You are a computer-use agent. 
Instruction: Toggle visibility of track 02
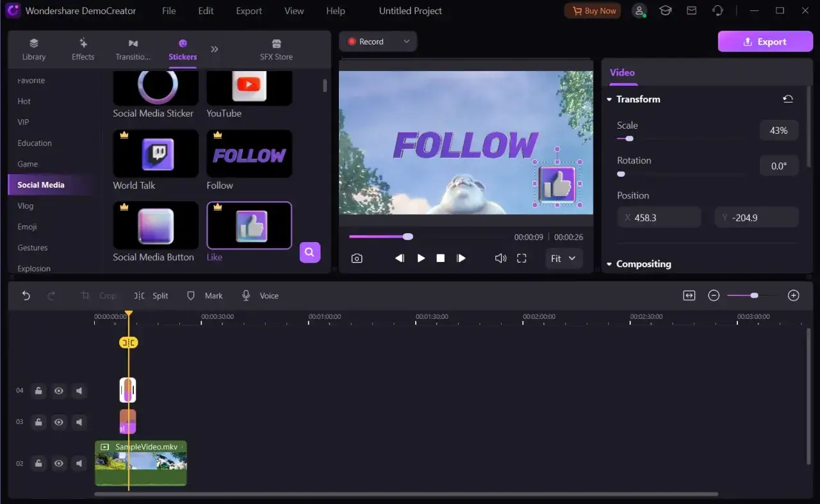click(58, 463)
